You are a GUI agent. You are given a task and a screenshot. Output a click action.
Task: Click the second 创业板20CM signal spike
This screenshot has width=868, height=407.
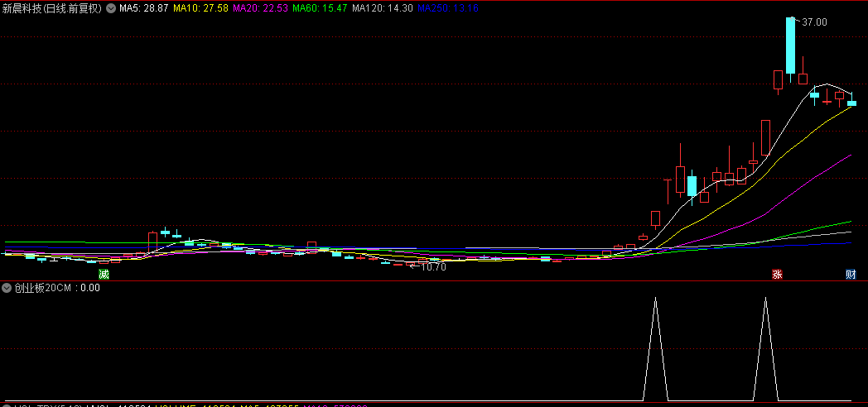(x=765, y=348)
